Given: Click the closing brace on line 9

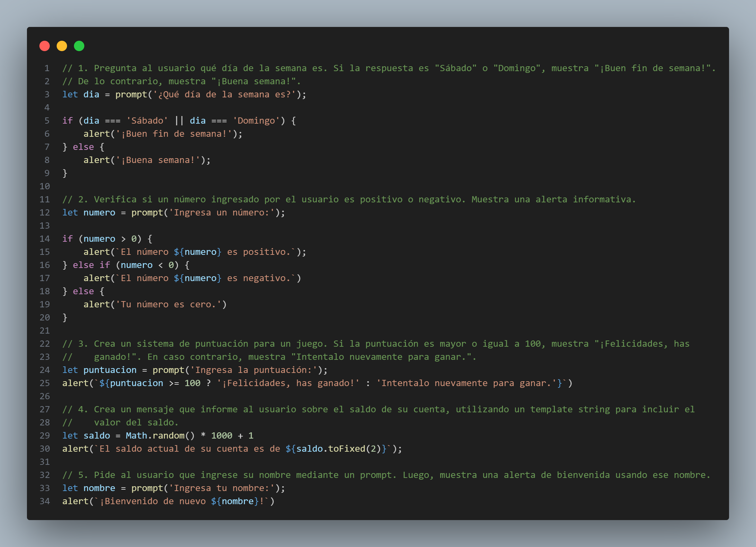Looking at the screenshot, I should pyautogui.click(x=65, y=173).
